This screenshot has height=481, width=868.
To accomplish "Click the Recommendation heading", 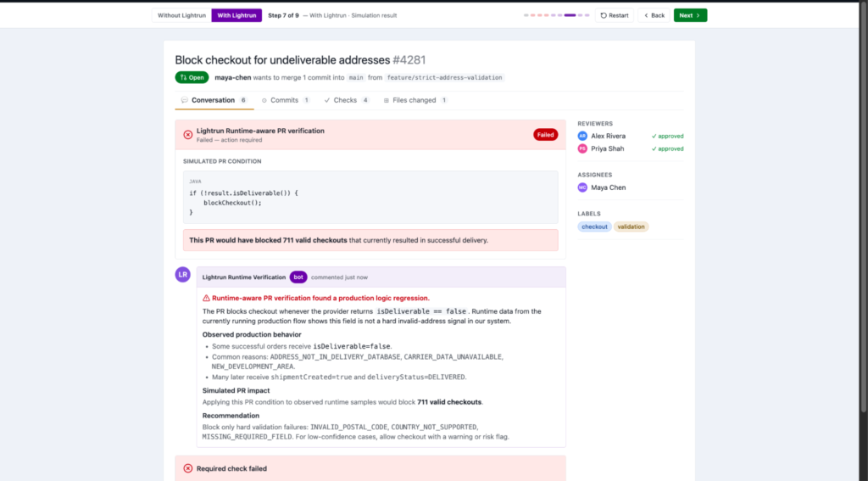I will [231, 416].
